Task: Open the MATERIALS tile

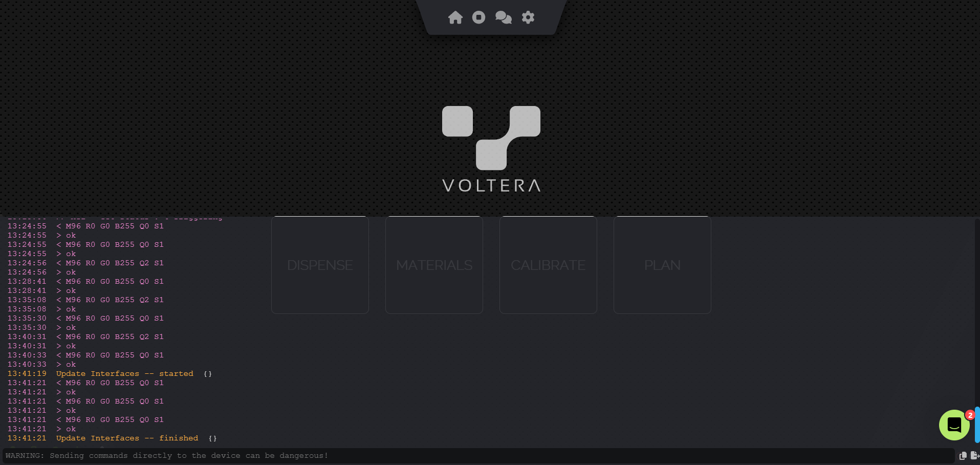Action: point(434,265)
